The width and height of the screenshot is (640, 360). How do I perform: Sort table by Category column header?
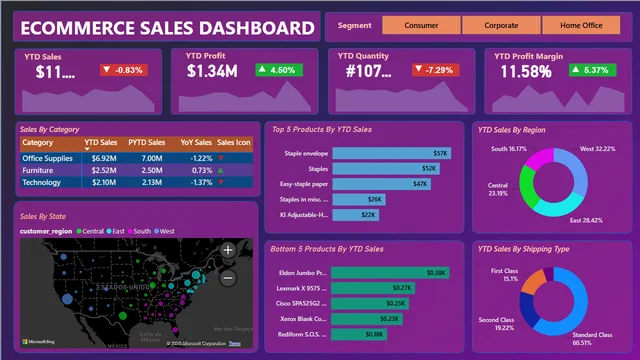38,142
